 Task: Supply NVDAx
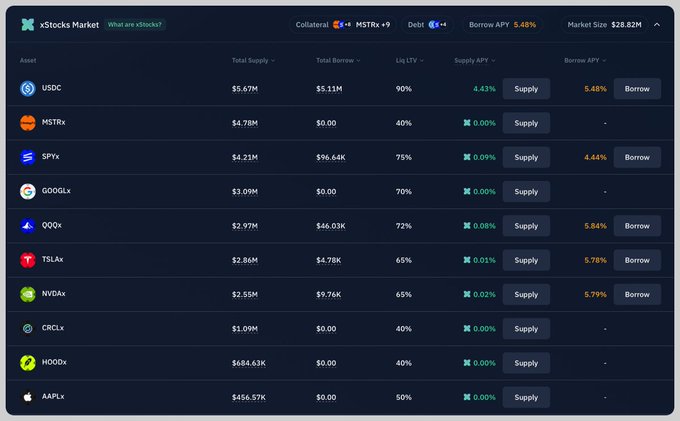point(526,294)
